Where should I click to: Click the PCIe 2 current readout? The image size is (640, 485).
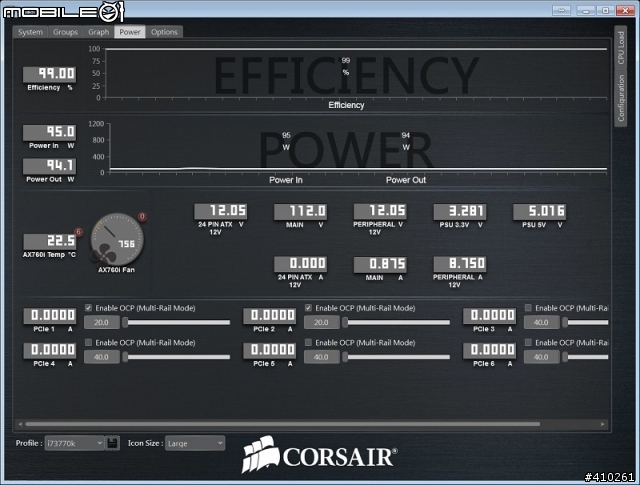tap(269, 316)
